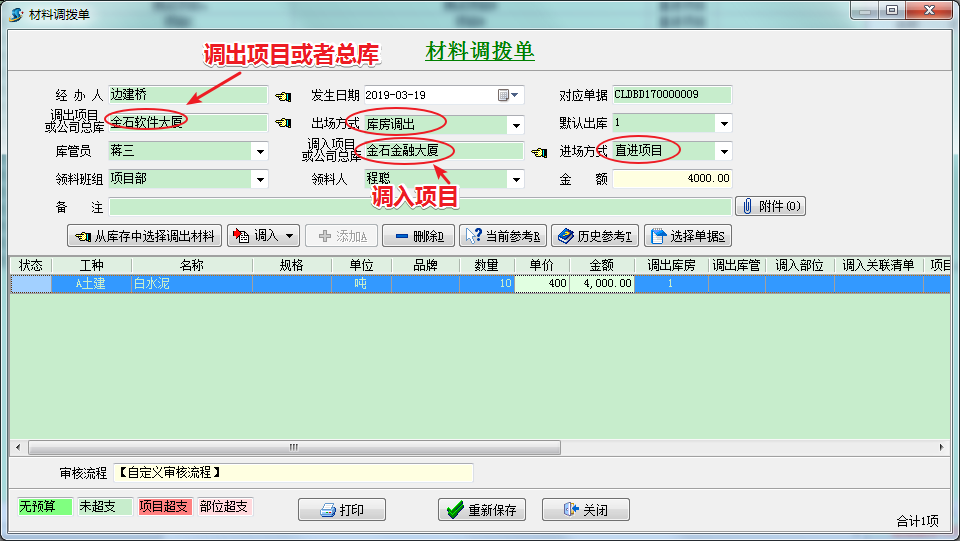The width and height of the screenshot is (960, 541).
Task: Open 历史参考T reference
Action: (594, 236)
